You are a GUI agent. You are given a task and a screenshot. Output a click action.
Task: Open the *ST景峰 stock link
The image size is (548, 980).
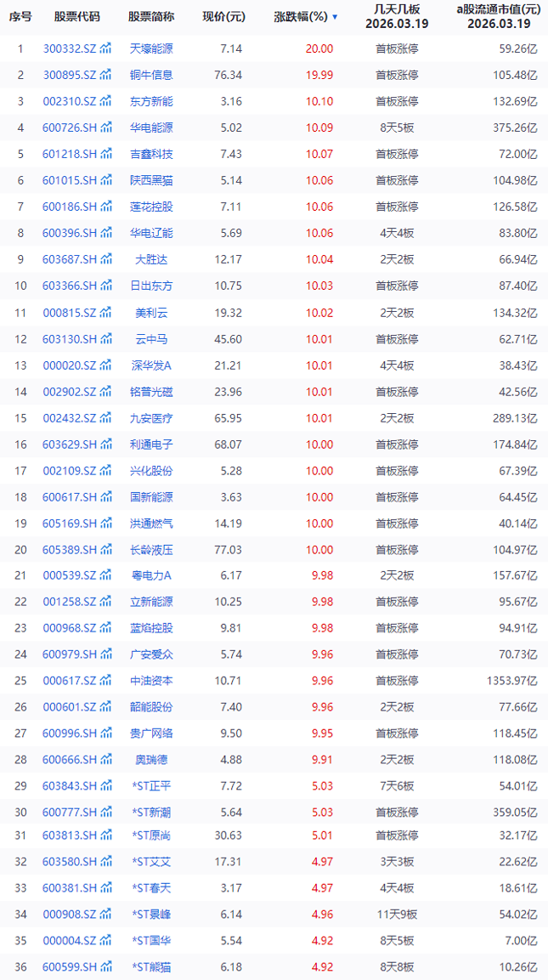coord(151,914)
